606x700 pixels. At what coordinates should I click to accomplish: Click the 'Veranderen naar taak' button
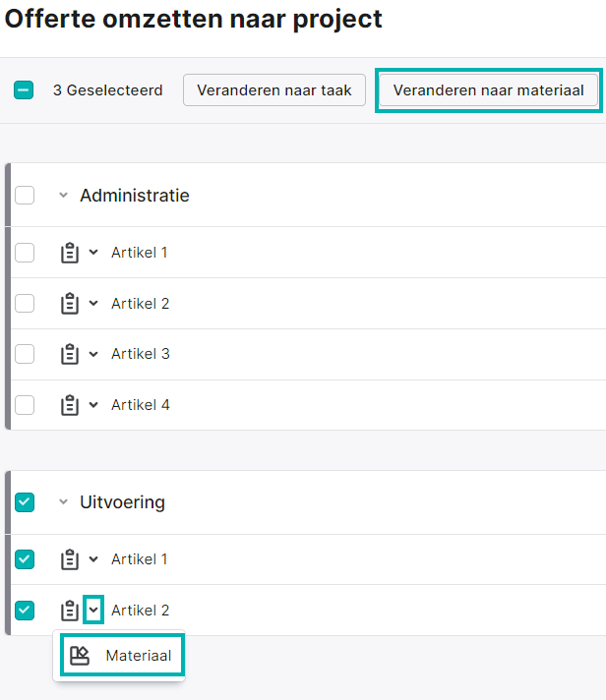click(274, 90)
